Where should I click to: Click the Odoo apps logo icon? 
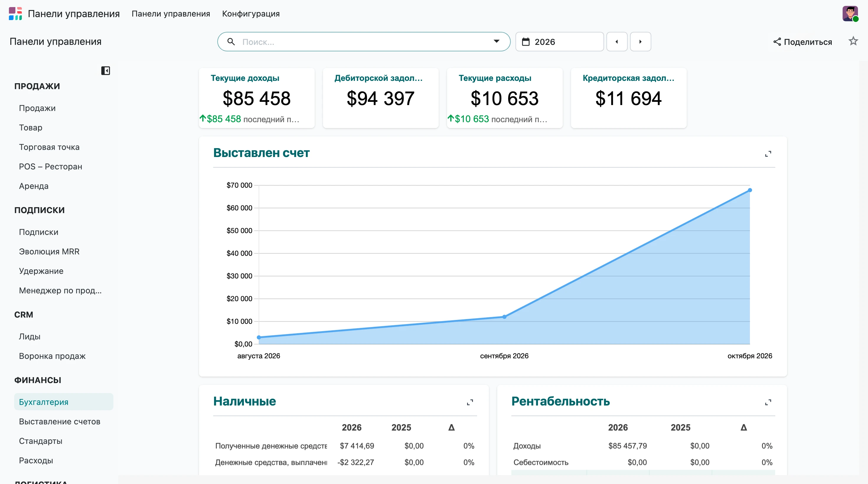[x=15, y=14]
